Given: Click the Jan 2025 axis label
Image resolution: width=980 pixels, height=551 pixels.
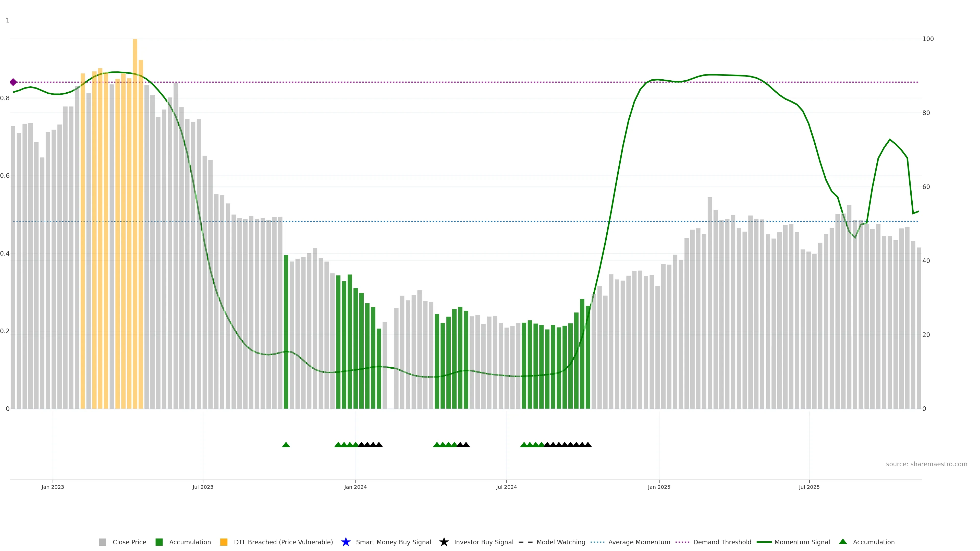Looking at the screenshot, I should tap(659, 487).
